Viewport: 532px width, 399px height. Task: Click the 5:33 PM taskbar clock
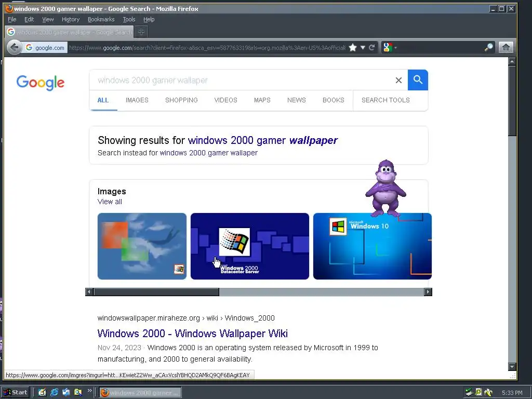(512, 393)
